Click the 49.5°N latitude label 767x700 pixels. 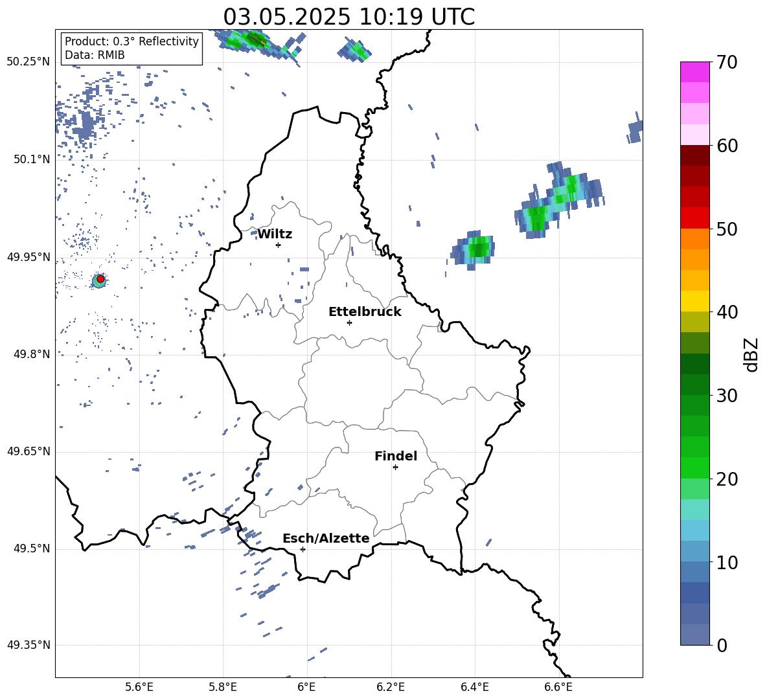click(x=31, y=548)
